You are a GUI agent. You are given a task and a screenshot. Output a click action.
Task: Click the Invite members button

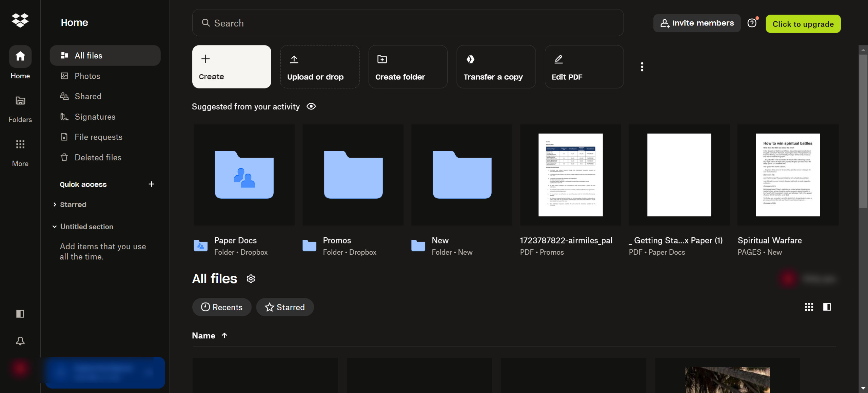[x=697, y=23]
